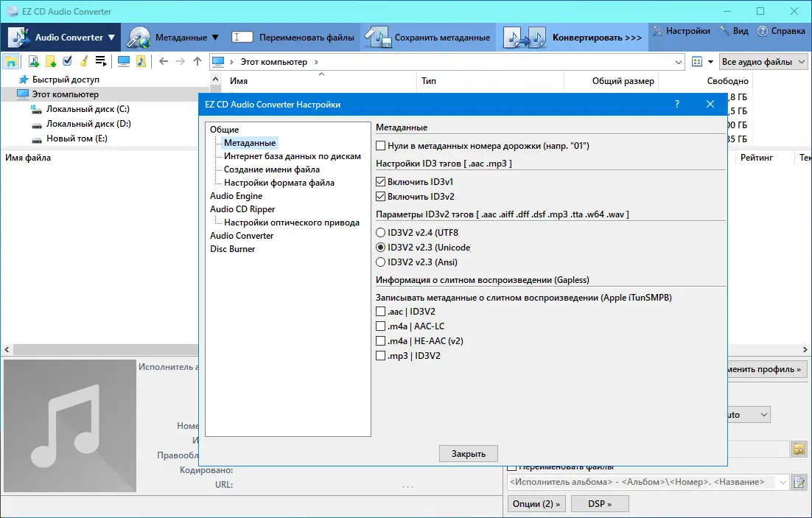Screen dimensions: 812x518
Task: Click the filename pattern input field
Action: pos(641,482)
